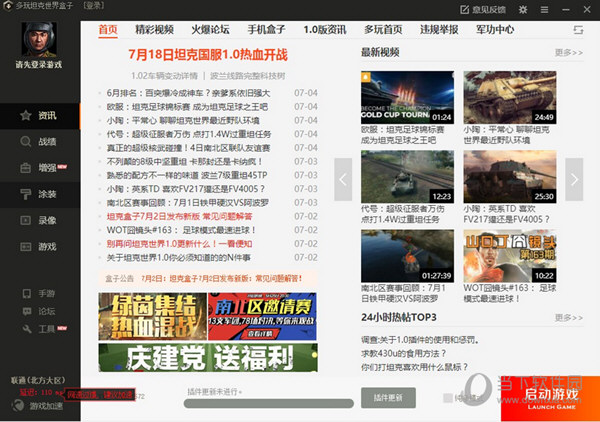600x422 pixels.
Task: Switch to the 违规举报 tab
Action: click(439, 29)
